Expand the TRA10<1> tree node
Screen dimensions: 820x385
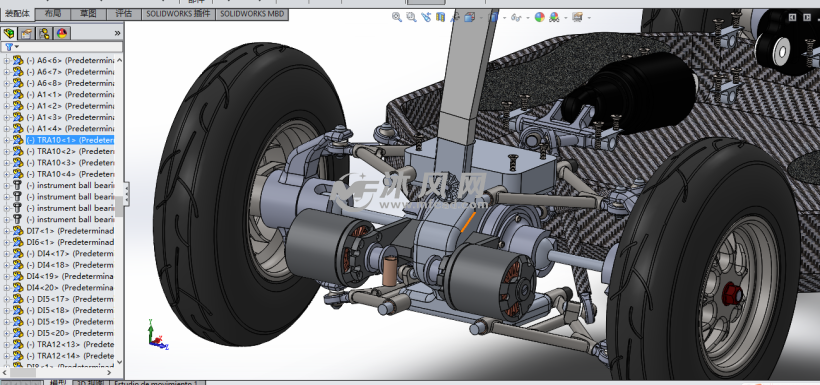pyautogui.click(x=7, y=140)
